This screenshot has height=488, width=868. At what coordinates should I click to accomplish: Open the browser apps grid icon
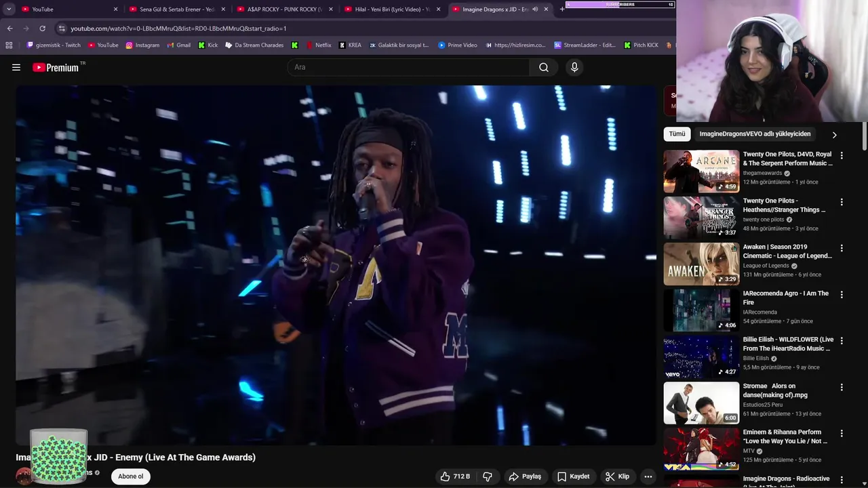(x=9, y=45)
